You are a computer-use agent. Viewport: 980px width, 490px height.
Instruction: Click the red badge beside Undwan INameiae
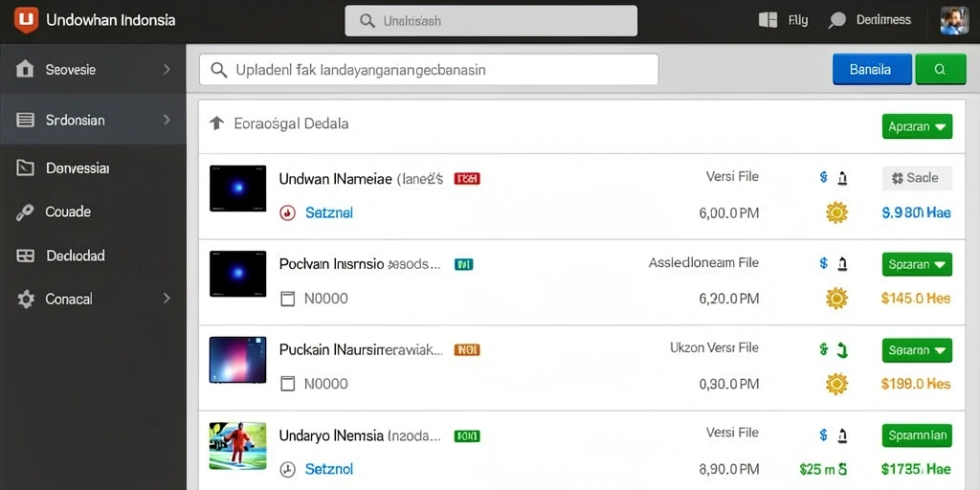tap(467, 179)
